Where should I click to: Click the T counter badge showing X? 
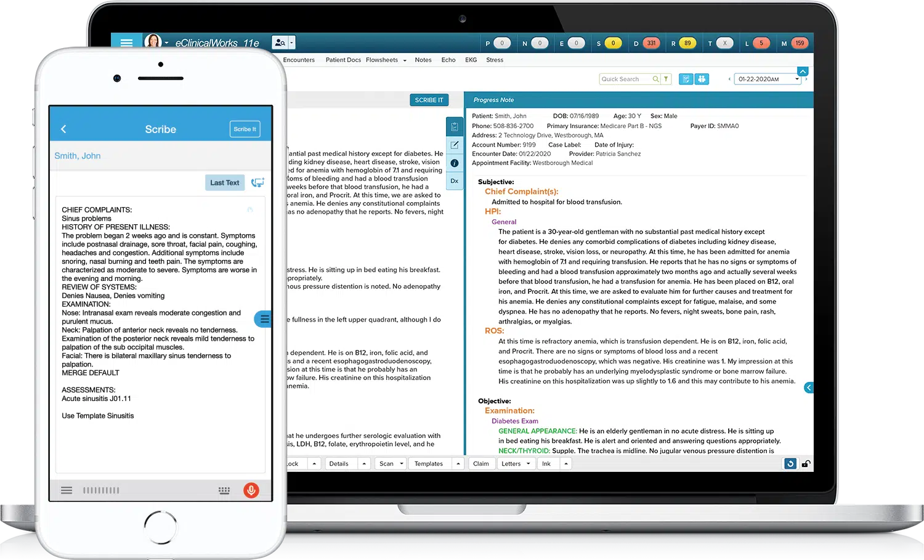725,43
